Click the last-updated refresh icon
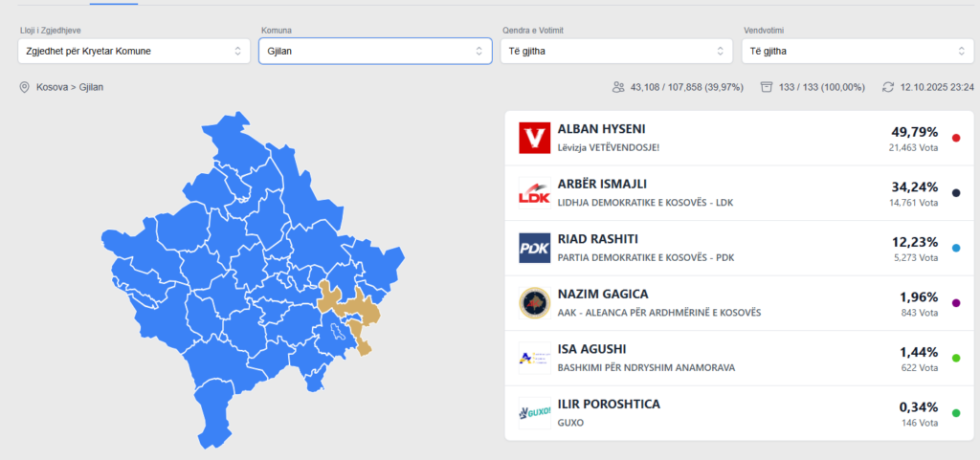 (888, 87)
